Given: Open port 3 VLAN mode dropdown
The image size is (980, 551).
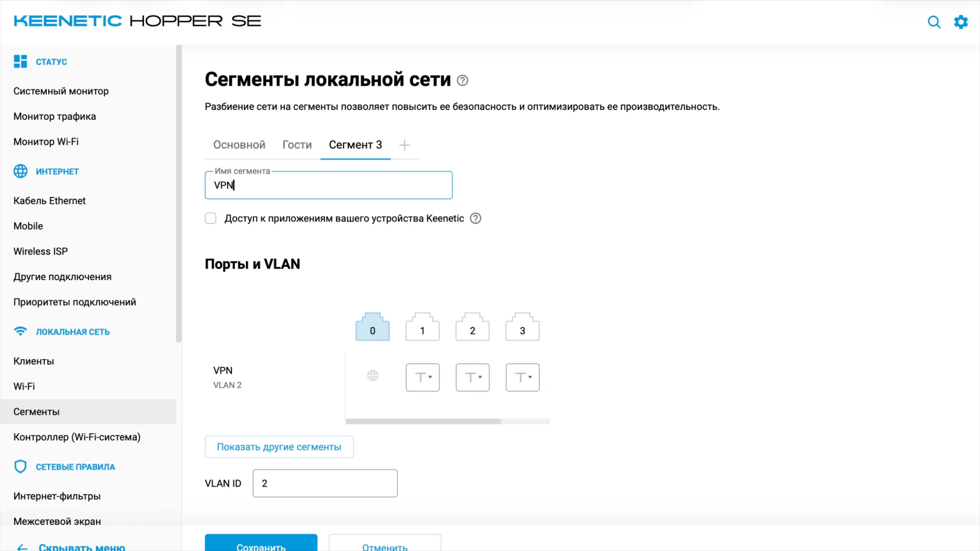Looking at the screenshot, I should coord(523,377).
